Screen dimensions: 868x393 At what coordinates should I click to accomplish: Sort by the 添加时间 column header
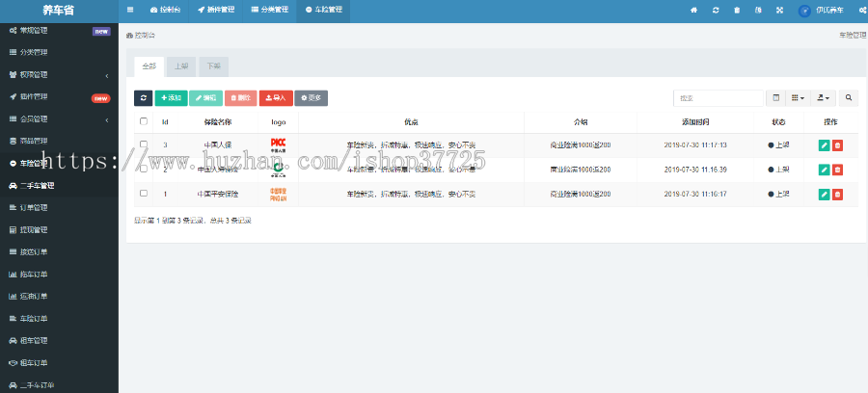pos(695,121)
